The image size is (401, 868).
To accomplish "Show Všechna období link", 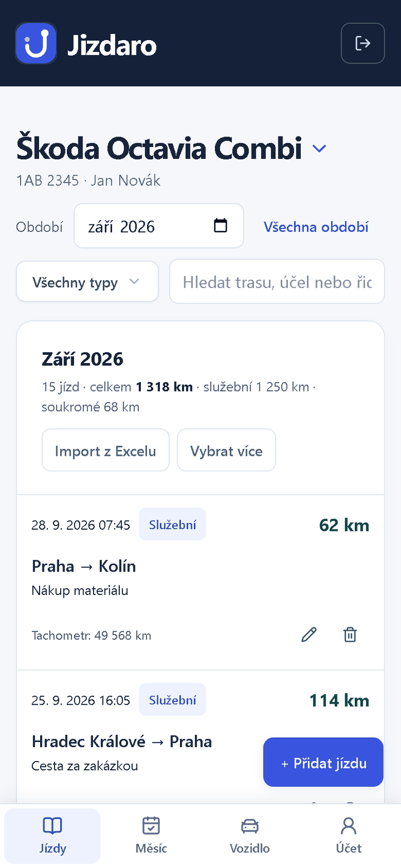I will coord(316,227).
